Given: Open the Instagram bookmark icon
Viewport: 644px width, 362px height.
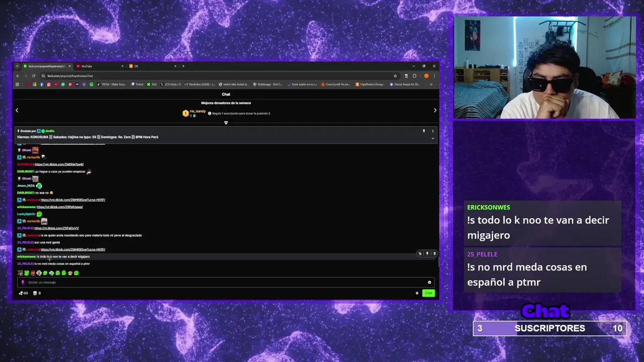Looking at the screenshot, I should [49, 84].
